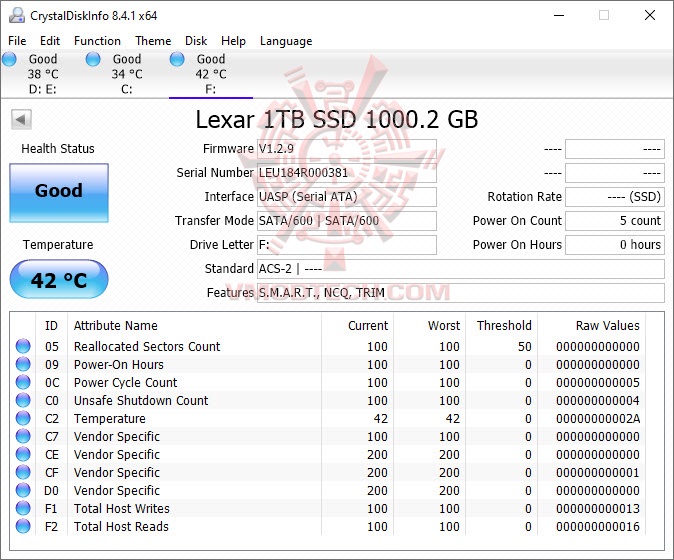This screenshot has width=674, height=560.
Task: Click raw value 000000000016
Action: pyautogui.click(x=598, y=527)
